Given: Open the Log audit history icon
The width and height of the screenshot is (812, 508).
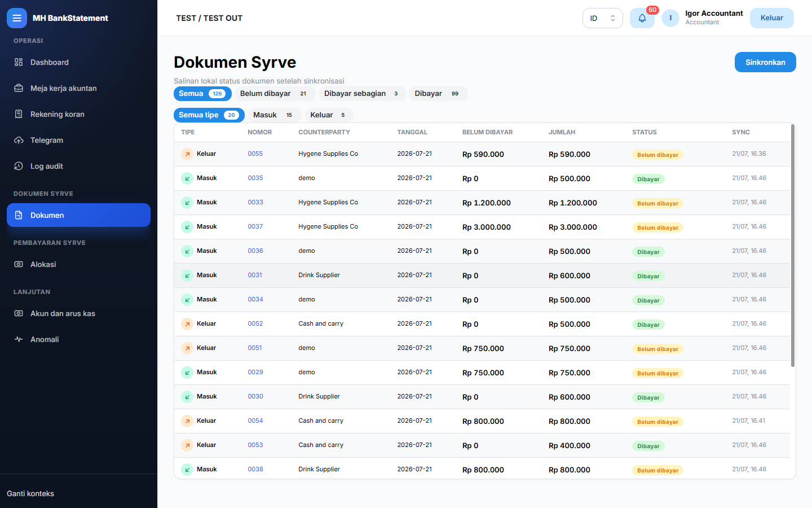Looking at the screenshot, I should coord(19,166).
